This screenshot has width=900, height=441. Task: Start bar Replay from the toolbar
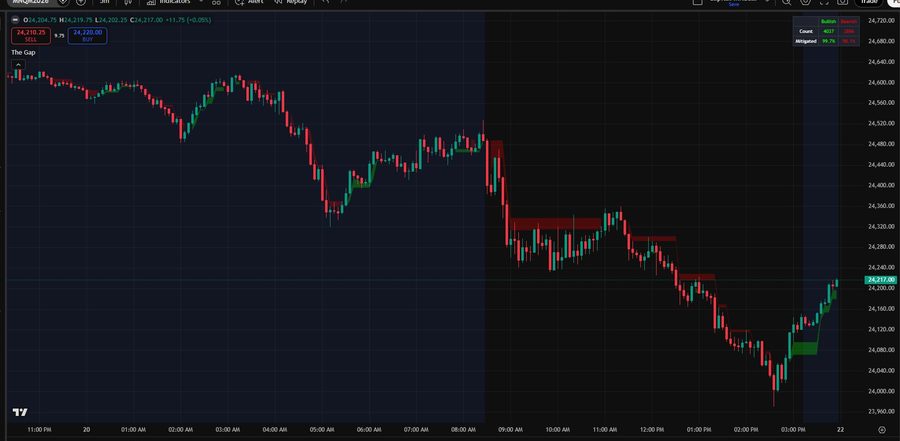pyautogui.click(x=291, y=2)
